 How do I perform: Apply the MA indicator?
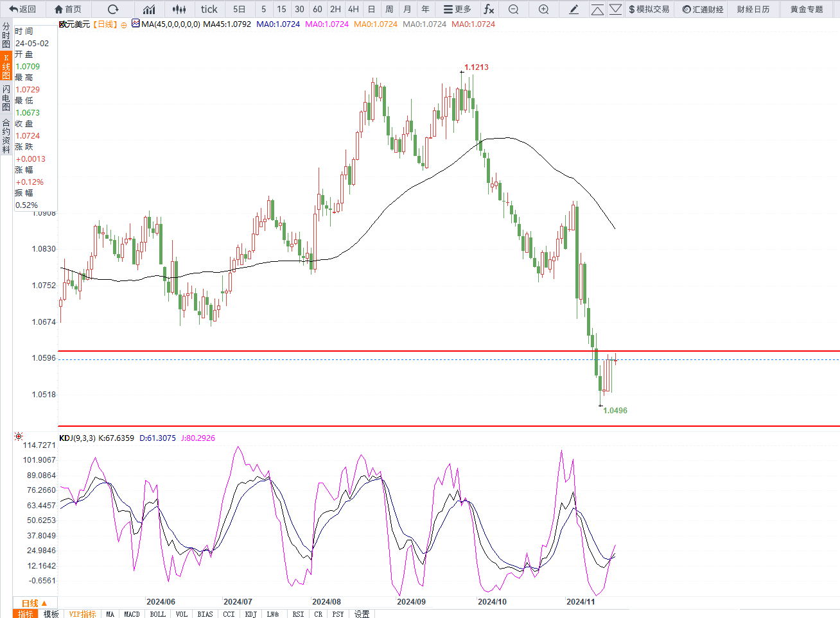pyautogui.click(x=110, y=614)
